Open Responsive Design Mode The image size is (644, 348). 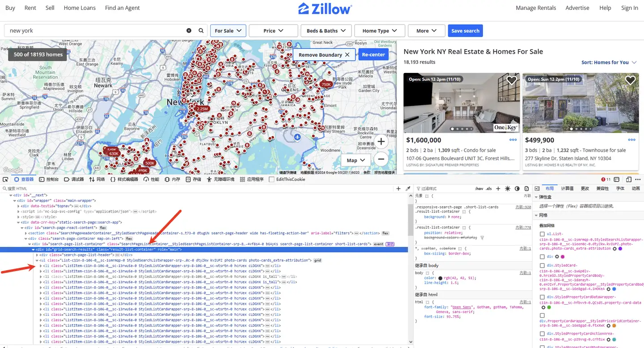(629, 179)
